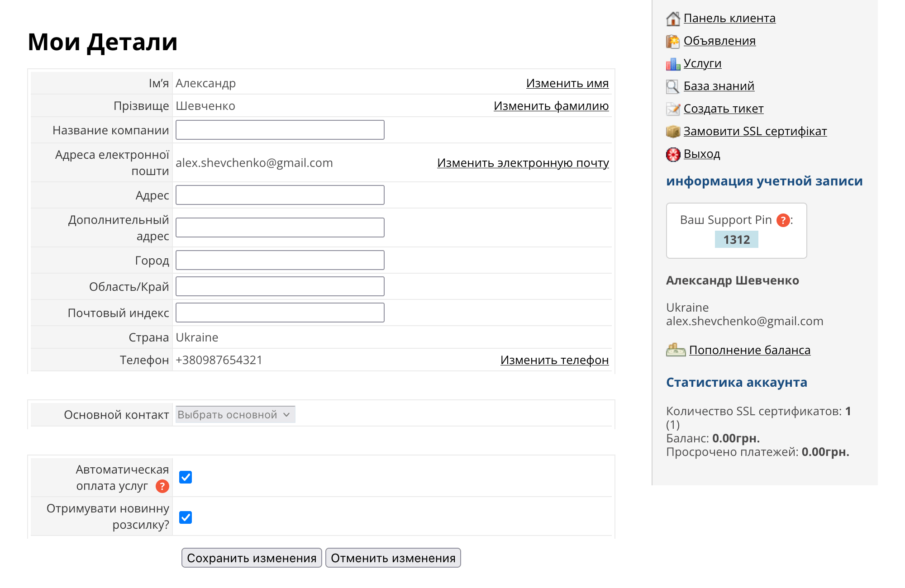
Task: Focus the Адрес input field
Action: tap(280, 195)
